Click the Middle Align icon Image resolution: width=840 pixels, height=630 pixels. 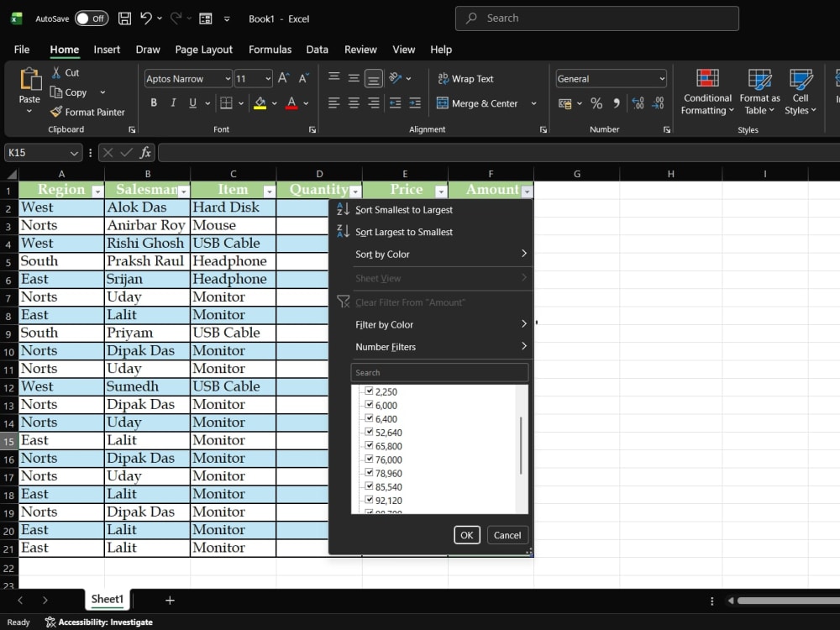(x=354, y=78)
